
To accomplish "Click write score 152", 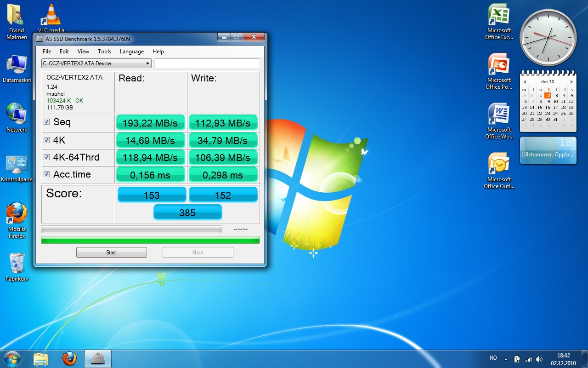I will point(223,195).
